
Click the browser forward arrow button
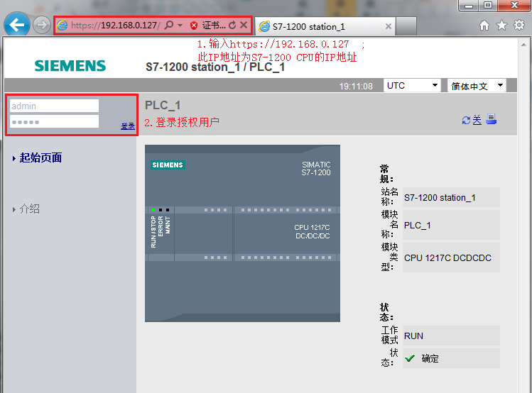coord(42,25)
